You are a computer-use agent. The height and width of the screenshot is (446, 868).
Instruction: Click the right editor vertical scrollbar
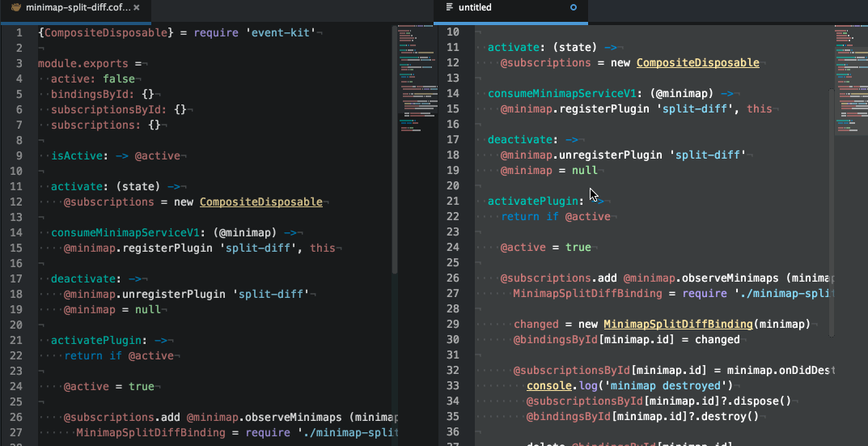pos(831,210)
